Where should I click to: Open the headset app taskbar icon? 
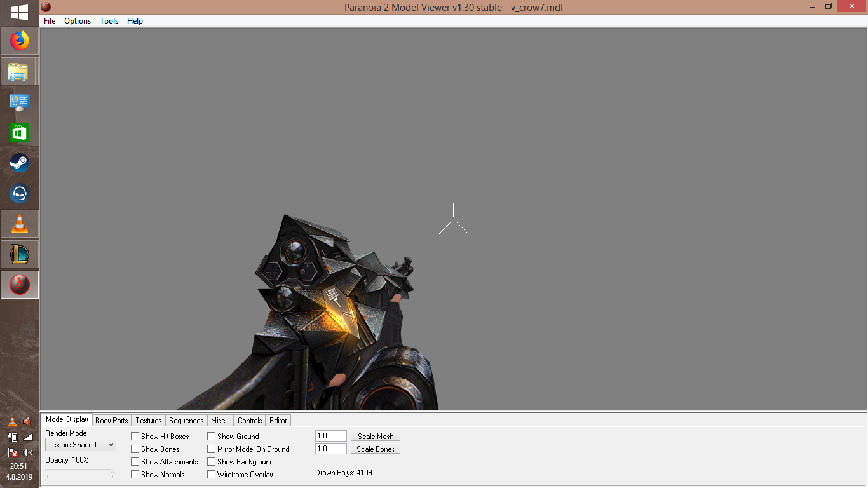coord(20,194)
